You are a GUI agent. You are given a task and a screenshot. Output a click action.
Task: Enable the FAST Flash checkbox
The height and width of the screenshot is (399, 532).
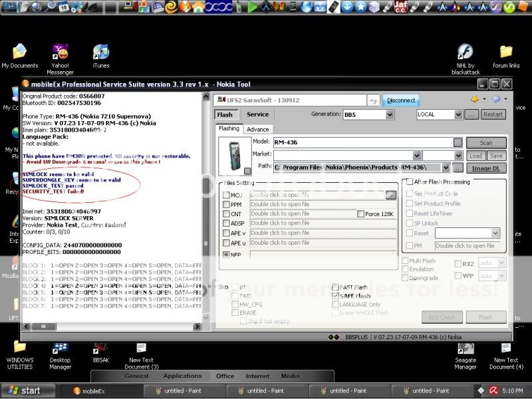click(336, 287)
